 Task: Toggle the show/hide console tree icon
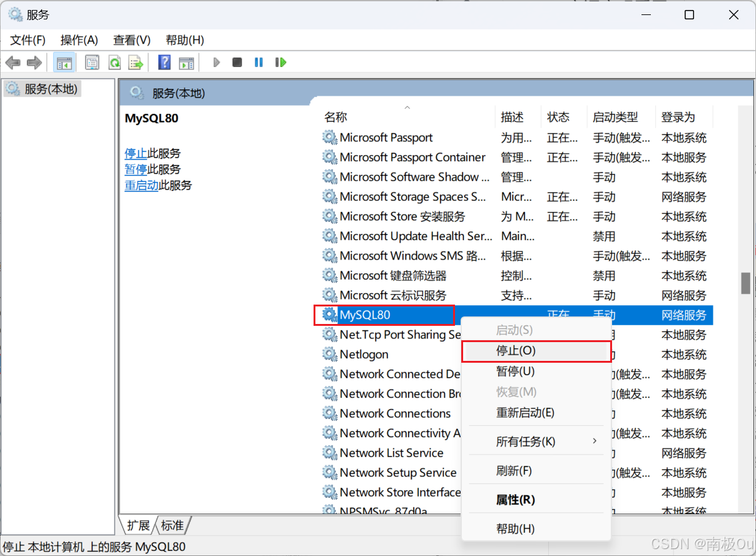coord(64,63)
